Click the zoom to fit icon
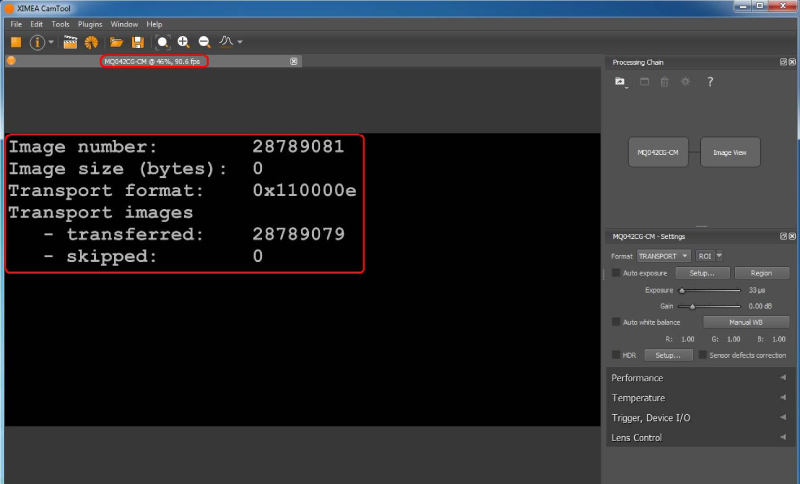The width and height of the screenshot is (800, 484). (x=163, y=42)
